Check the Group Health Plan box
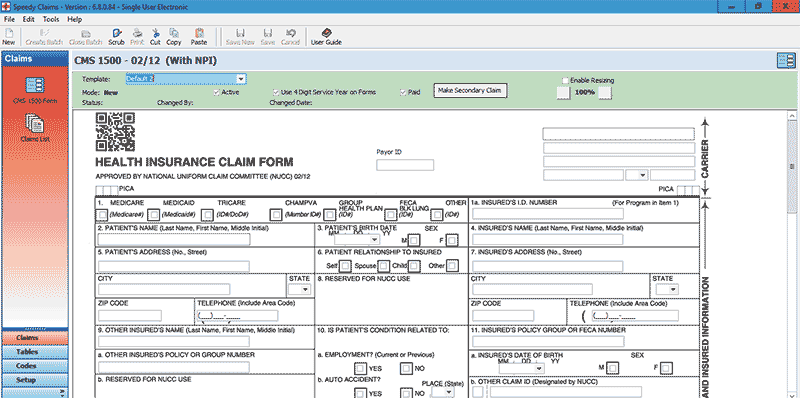 [330, 215]
